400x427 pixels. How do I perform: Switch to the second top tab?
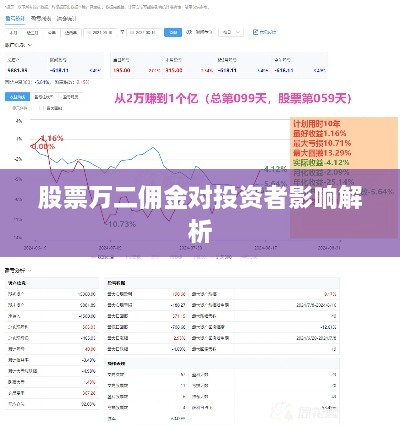41,19
